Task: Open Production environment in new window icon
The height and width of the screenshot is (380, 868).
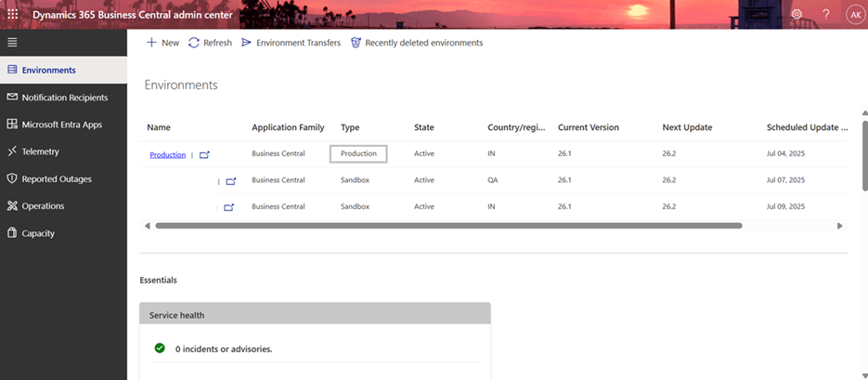Action: [x=204, y=154]
